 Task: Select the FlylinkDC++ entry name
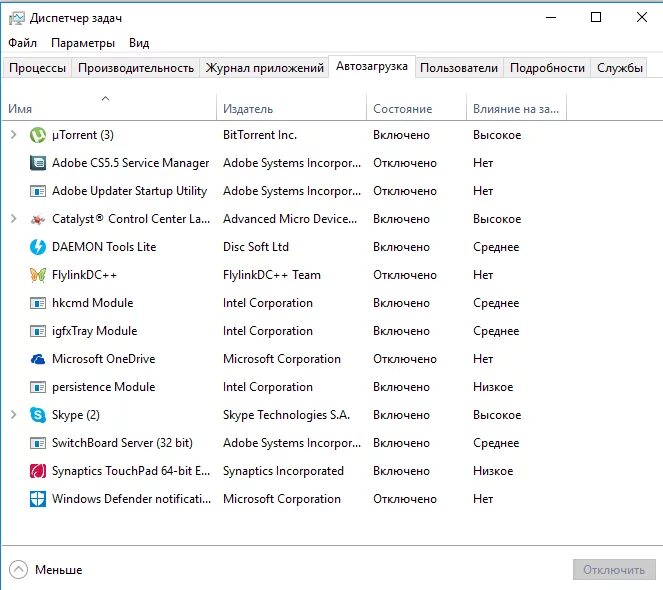[84, 275]
